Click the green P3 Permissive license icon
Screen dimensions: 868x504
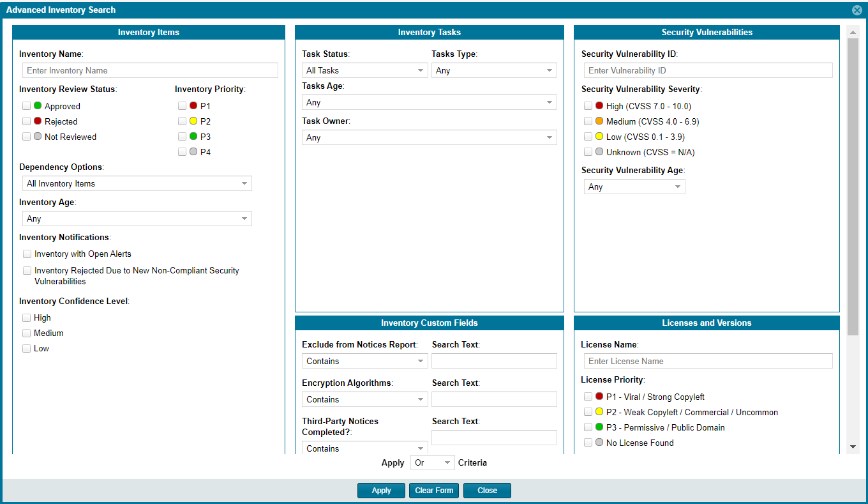pyautogui.click(x=599, y=427)
